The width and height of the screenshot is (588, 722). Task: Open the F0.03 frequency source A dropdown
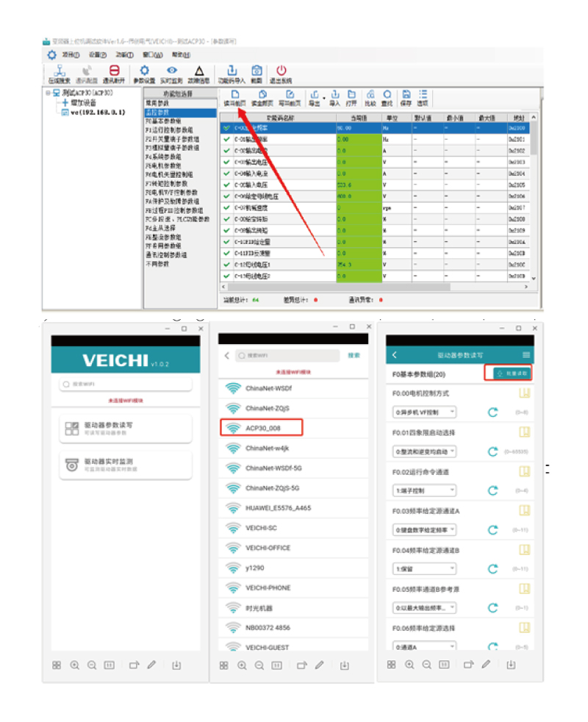tap(424, 530)
